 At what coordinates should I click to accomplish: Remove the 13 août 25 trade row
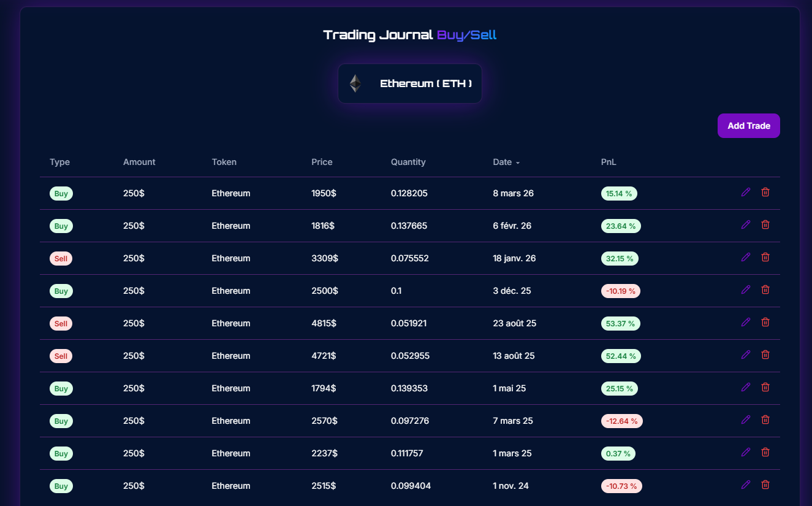click(765, 355)
